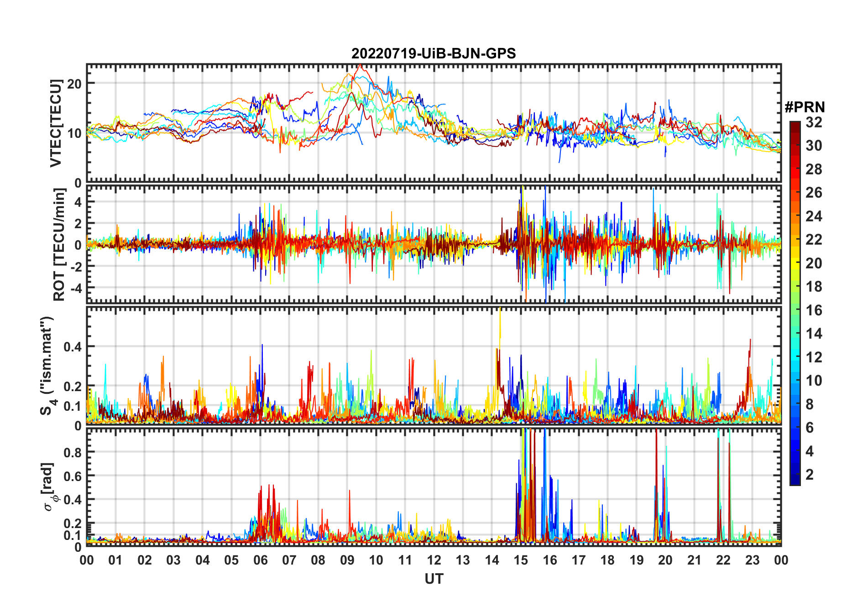Select the 0 tick on the VTEC axis
This screenshot has width=868, height=607.
(x=78, y=183)
